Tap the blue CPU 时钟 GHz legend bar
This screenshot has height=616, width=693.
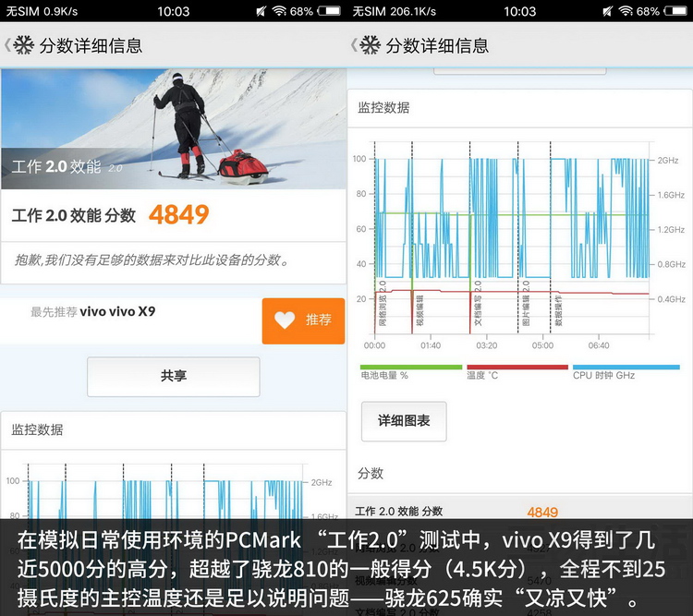tap(626, 368)
